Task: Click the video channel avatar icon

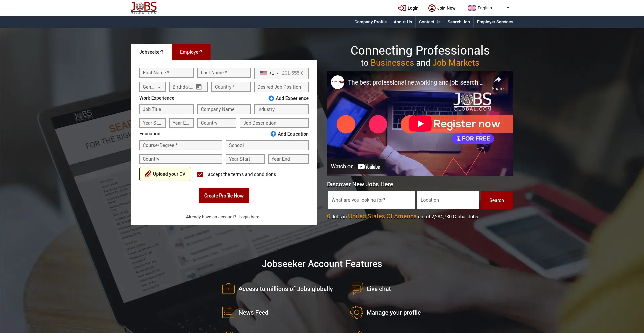Action: pos(338,82)
